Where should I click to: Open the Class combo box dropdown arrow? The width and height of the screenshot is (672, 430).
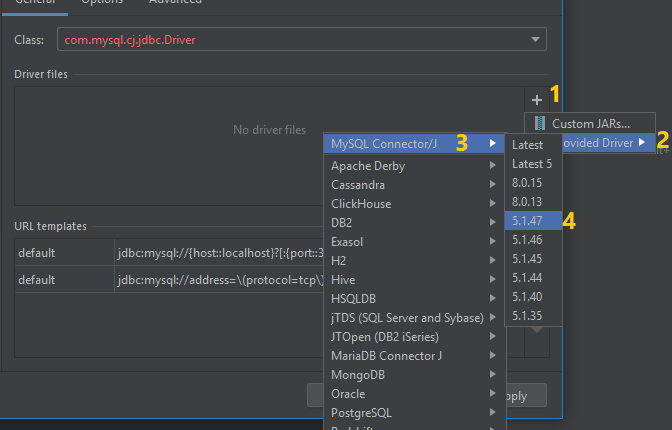(x=535, y=39)
